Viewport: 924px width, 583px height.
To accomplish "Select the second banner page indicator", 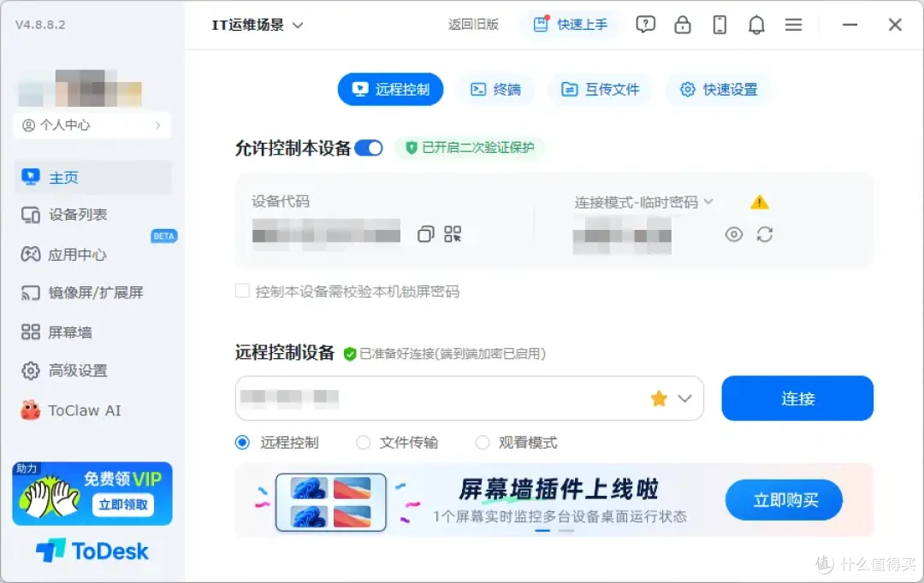I will 566,531.
